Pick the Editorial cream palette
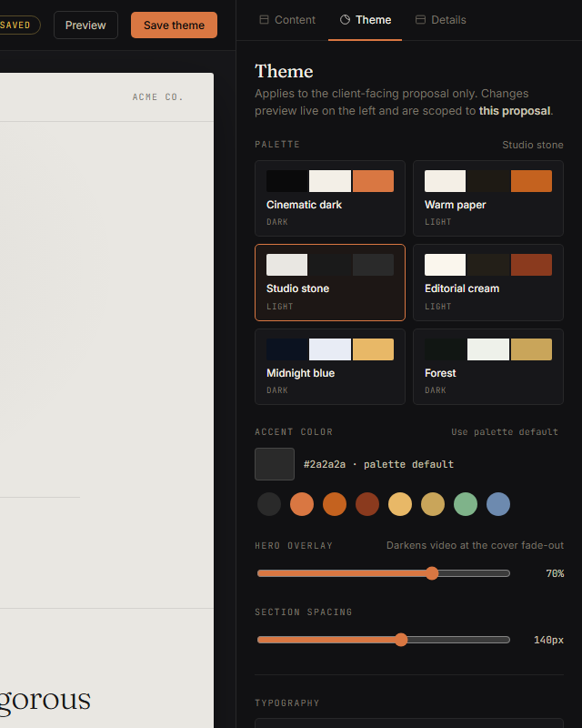The width and height of the screenshot is (582, 728). pos(488,282)
